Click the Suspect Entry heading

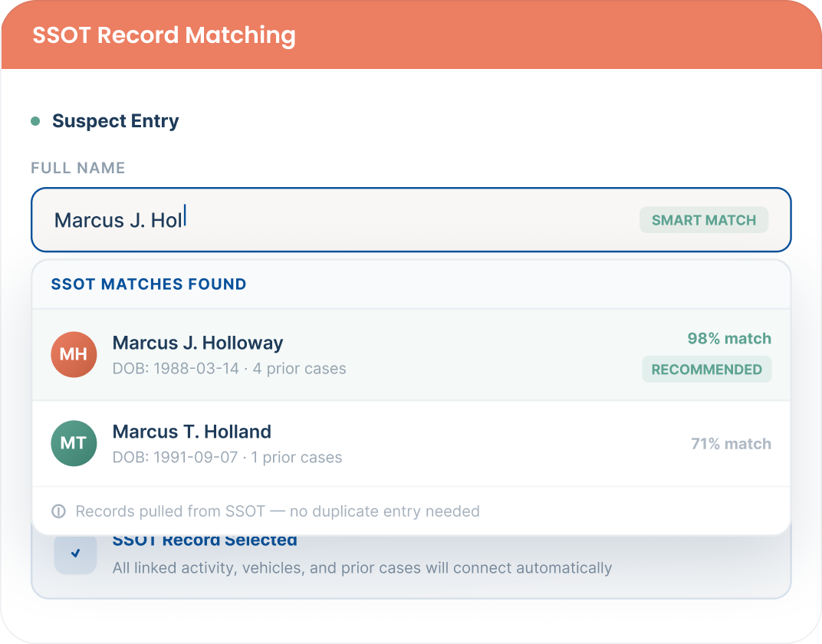[x=115, y=121]
